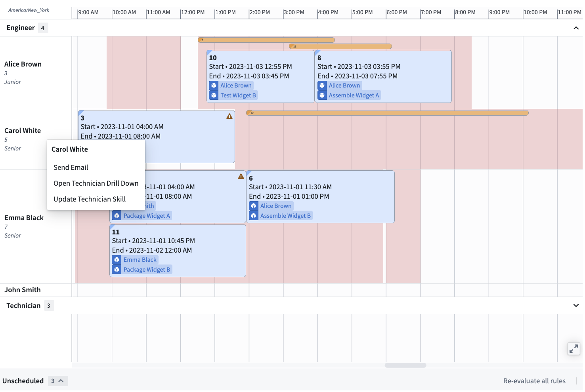Click the horizontal timeline scrollbar thumb
Screen dimensions: 585x392
pyautogui.click(x=405, y=365)
